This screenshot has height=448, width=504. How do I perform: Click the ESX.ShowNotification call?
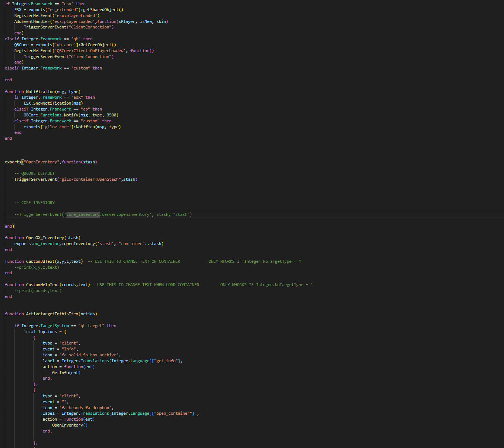(53, 103)
